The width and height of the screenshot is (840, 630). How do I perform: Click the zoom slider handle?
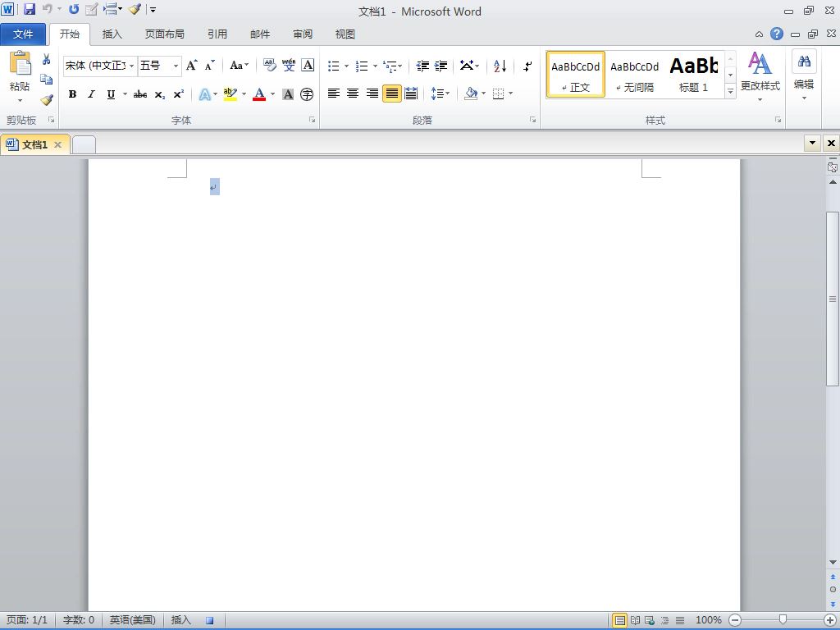coord(783,620)
